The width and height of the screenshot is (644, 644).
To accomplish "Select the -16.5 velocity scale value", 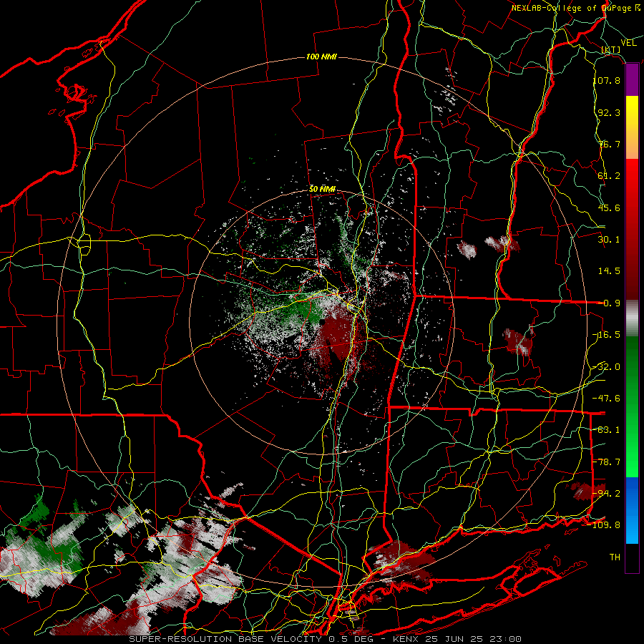I will tap(607, 335).
